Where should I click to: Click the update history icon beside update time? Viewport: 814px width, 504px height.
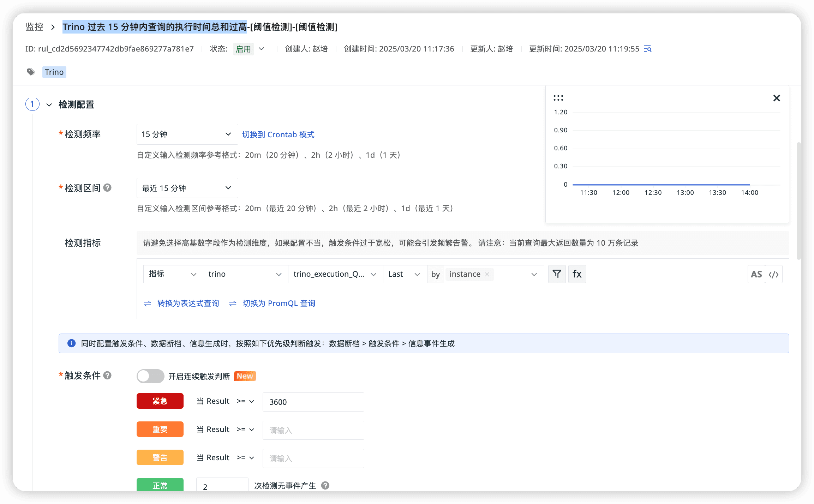647,49
